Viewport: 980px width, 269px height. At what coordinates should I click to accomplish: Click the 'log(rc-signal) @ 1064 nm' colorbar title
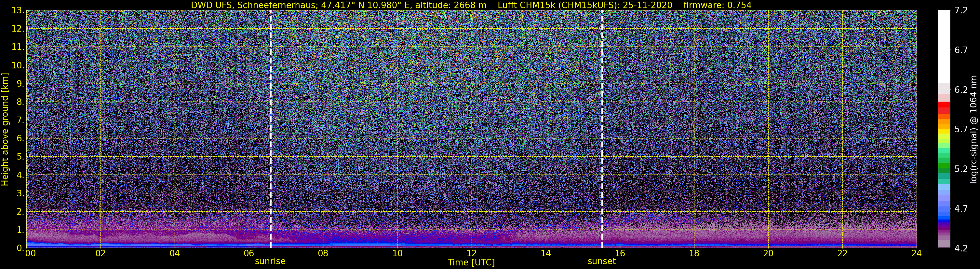tap(974, 129)
